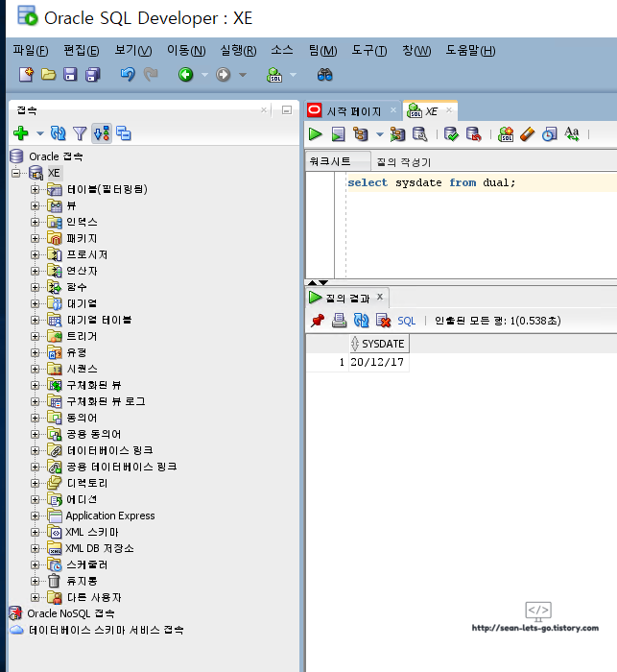
Task: Switch to the 시작 페이지 tab
Action: coord(353,111)
